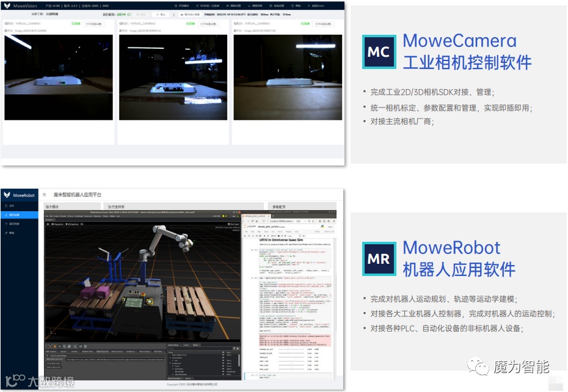The width and height of the screenshot is (568, 392).
Task: Toggle the MoweRobot sidebar hamburger icon
Action: pyautogui.click(x=45, y=195)
